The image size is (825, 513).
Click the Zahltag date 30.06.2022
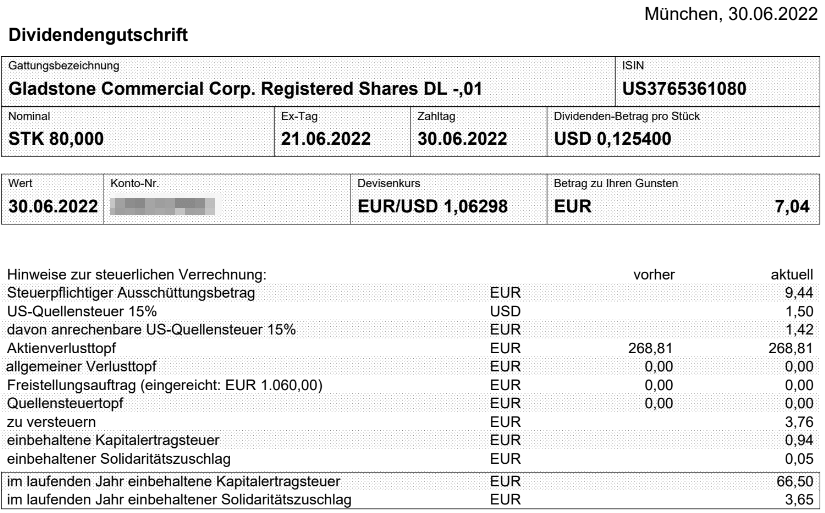(462, 139)
